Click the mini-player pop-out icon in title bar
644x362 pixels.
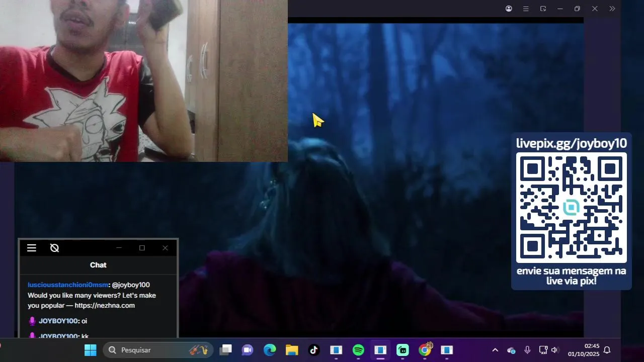tap(543, 9)
